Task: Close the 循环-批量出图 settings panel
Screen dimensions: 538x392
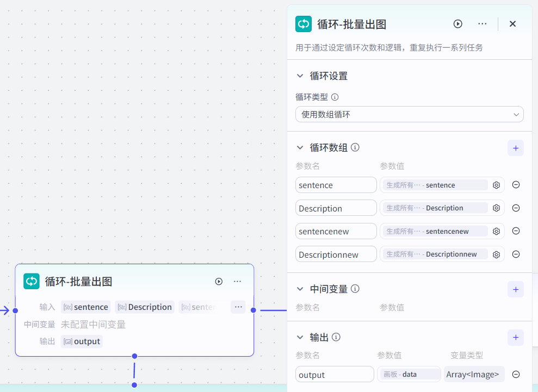Action: pos(512,24)
